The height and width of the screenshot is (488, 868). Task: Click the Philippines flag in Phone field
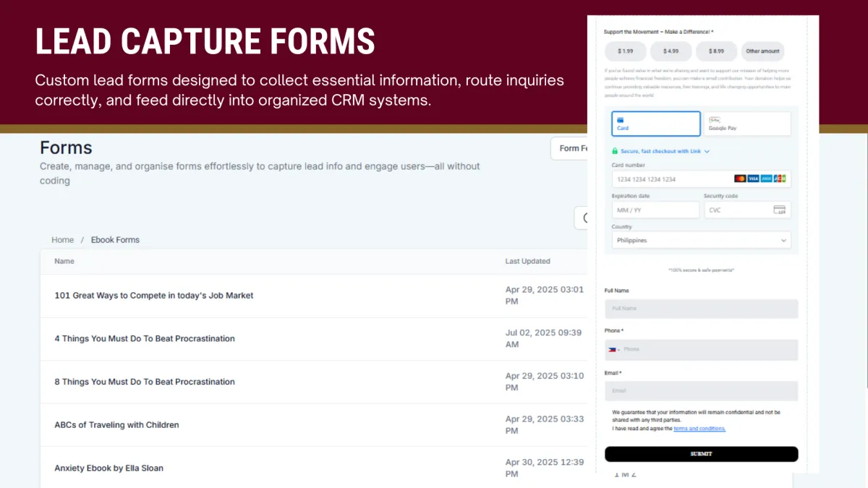pos(612,349)
